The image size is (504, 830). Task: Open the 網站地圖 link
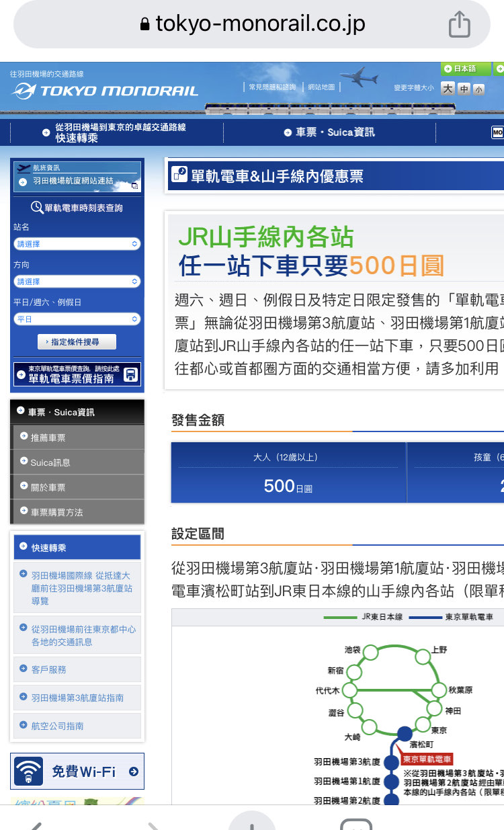[321, 87]
